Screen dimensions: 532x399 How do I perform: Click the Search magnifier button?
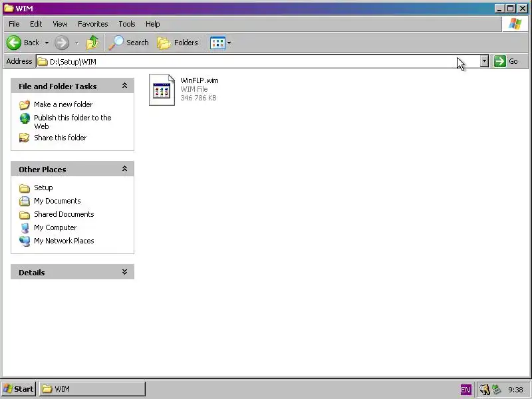click(129, 43)
